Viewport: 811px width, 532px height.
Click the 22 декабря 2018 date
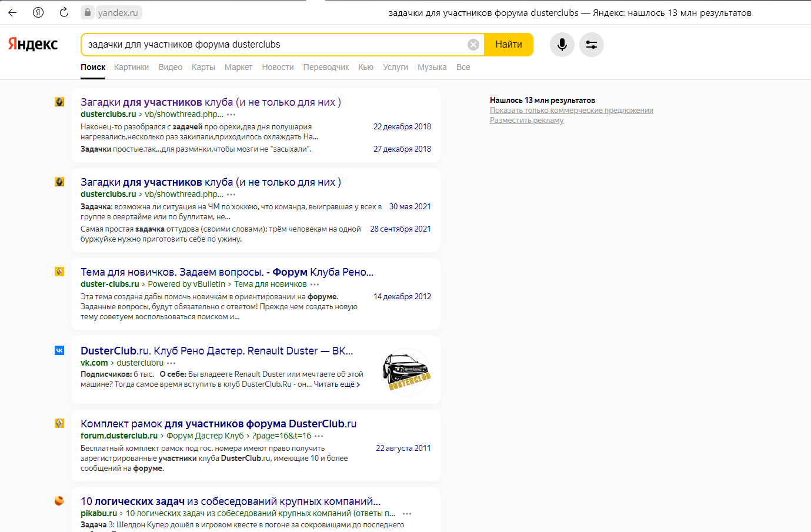click(402, 127)
